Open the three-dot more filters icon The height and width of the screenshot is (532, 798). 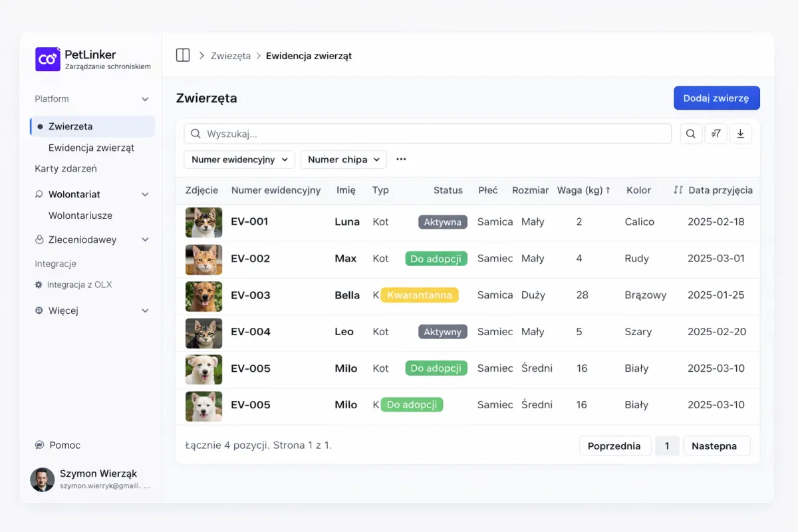click(401, 160)
